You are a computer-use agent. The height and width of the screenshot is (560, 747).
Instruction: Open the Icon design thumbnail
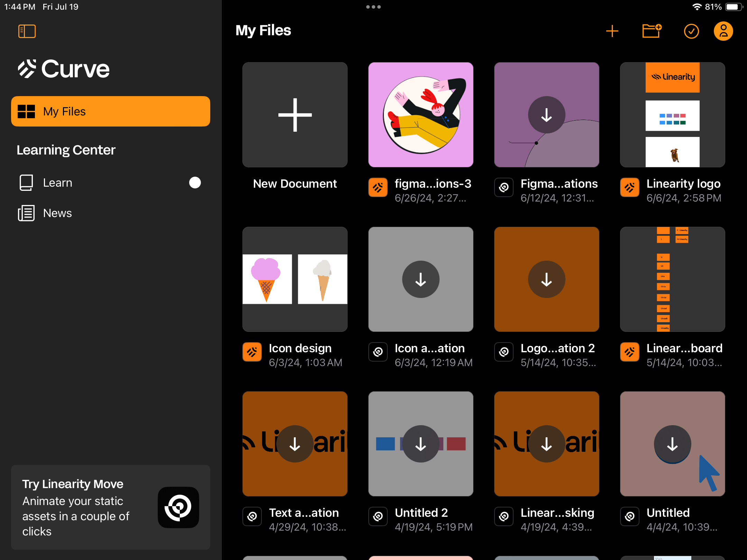point(295,279)
